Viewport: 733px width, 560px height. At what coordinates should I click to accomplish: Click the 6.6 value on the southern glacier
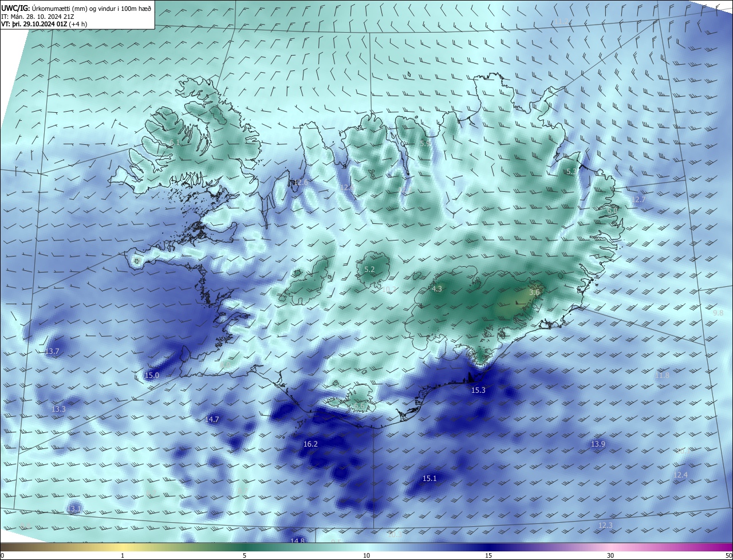(358, 405)
